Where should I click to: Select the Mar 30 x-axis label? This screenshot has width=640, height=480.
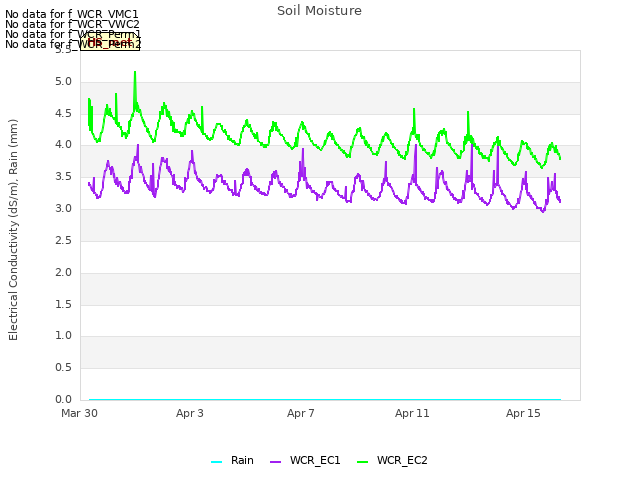click(79, 413)
